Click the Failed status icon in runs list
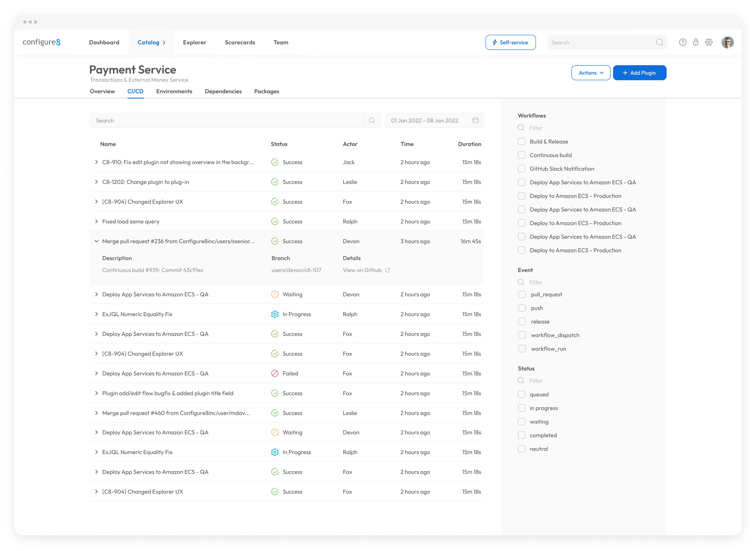Viewport: 756px width, 551px height. click(275, 374)
